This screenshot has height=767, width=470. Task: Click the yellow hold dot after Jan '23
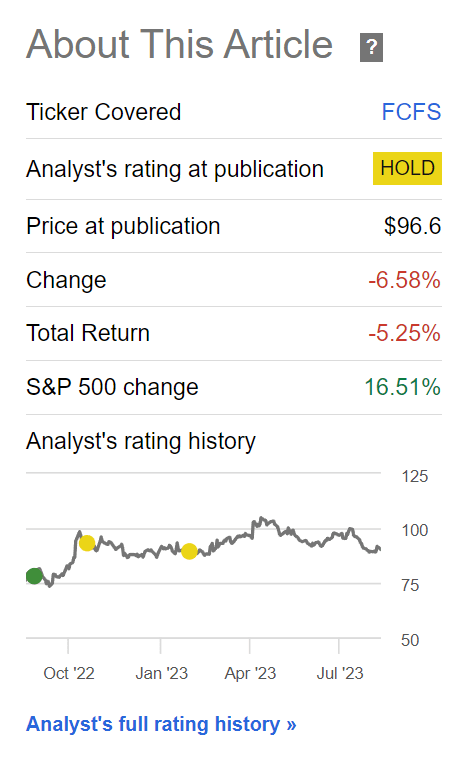pyautogui.click(x=189, y=551)
